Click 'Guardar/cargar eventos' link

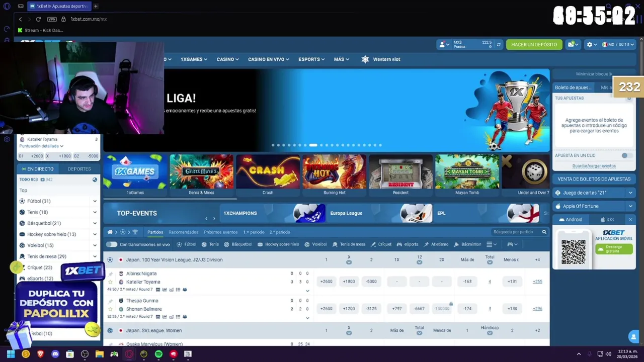[594, 166]
